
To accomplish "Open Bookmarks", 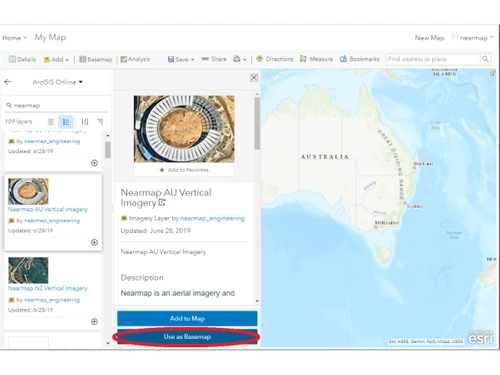I will pos(360,59).
